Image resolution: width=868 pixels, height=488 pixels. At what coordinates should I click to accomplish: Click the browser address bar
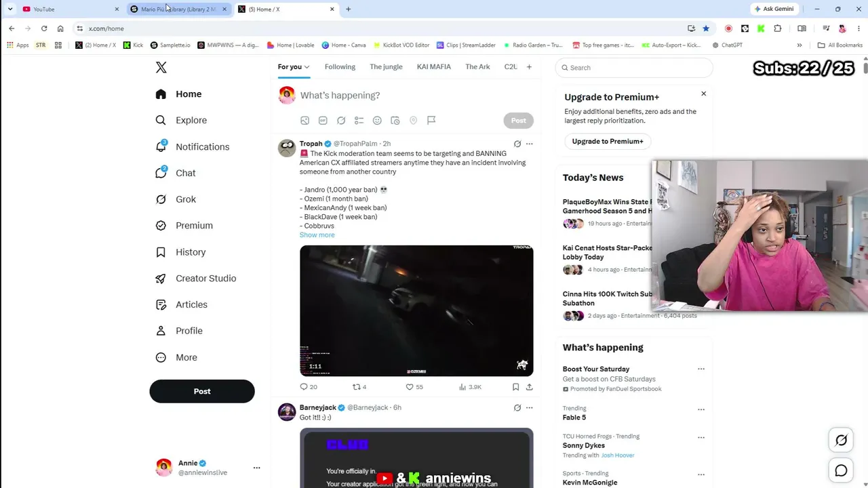[x=380, y=28]
